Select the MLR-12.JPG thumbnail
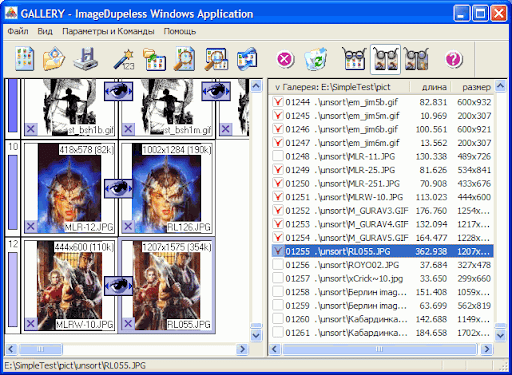The height and width of the screenshot is (375, 512). pos(69,188)
